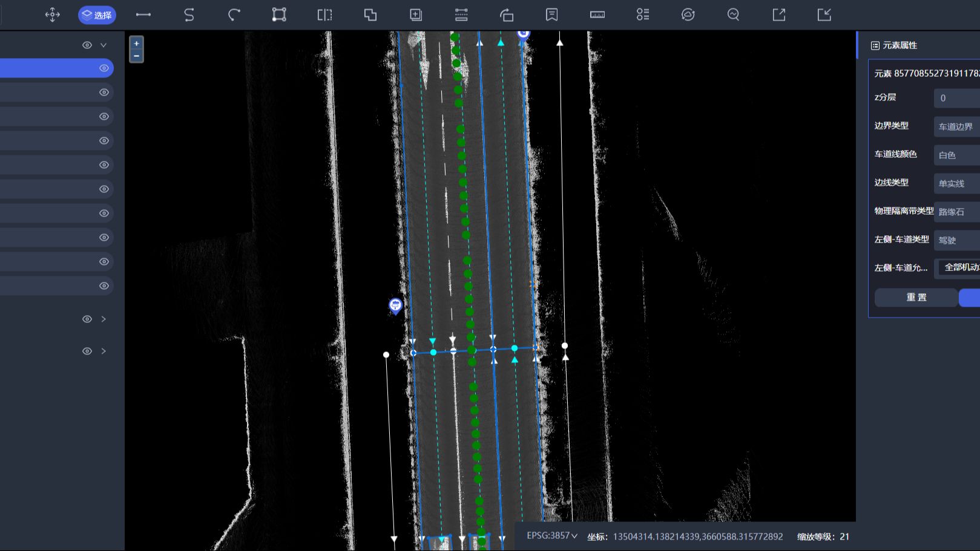Toggle the eye of the lower collapsed group
Image resolution: width=980 pixels, height=551 pixels.
(x=87, y=351)
